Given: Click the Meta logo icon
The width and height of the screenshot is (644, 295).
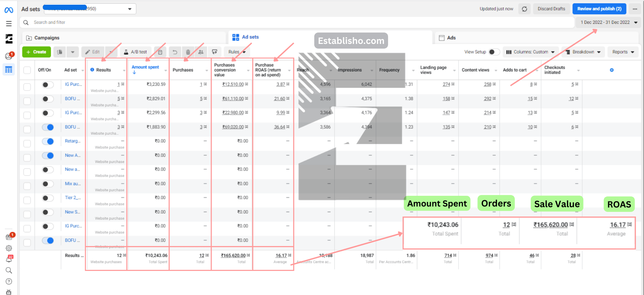Looking at the screenshot, I should tap(9, 10).
